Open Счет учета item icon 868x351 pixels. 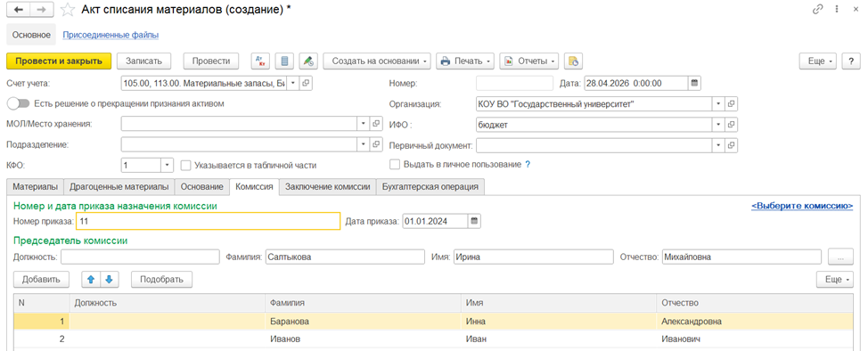(307, 83)
